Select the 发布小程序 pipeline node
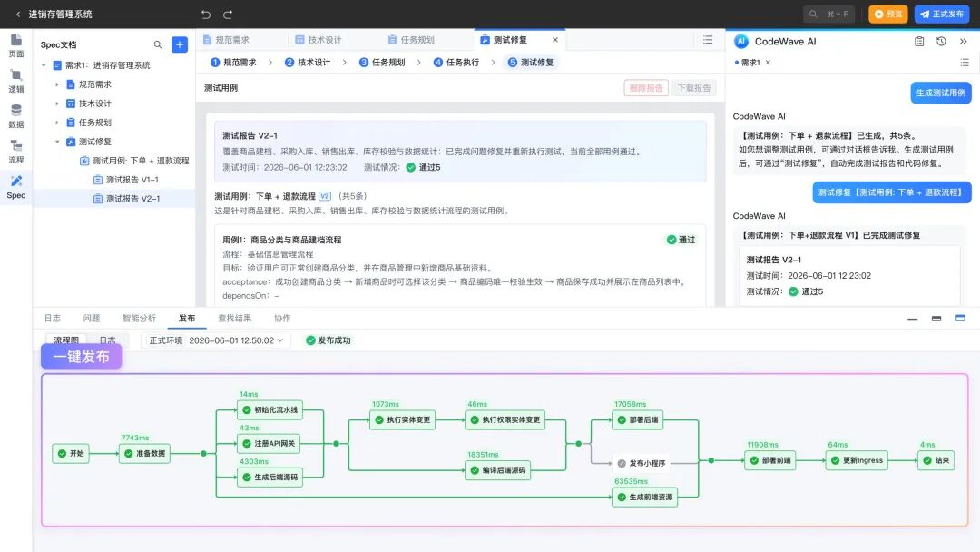 pos(642,464)
